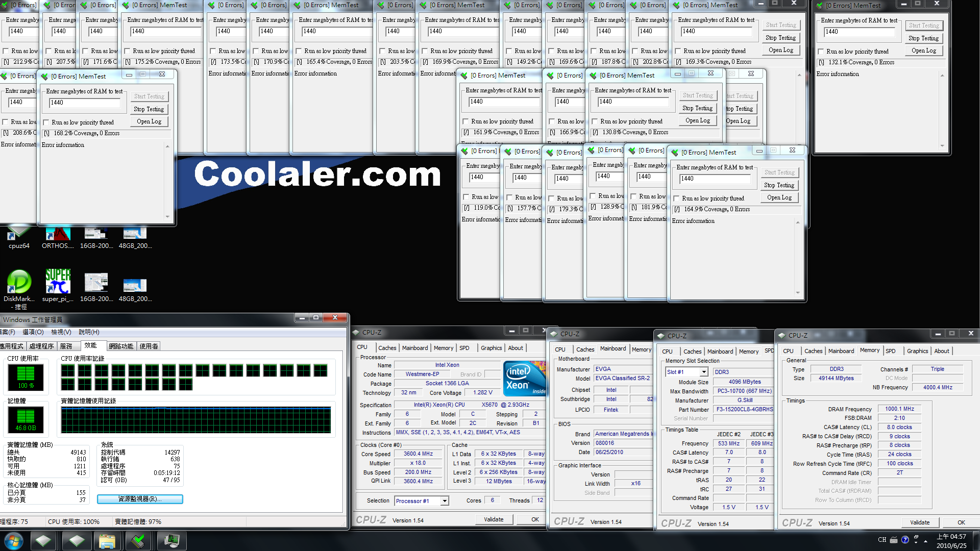Click the Intel Xeon inside logo in CPU-Z
Viewport: 980px width, 551px height.
[x=524, y=378]
